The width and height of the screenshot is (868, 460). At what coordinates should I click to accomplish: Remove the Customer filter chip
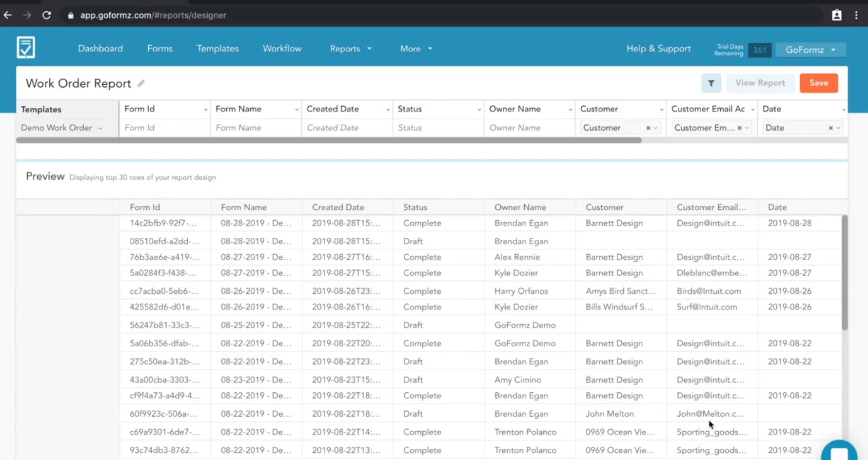pos(648,127)
